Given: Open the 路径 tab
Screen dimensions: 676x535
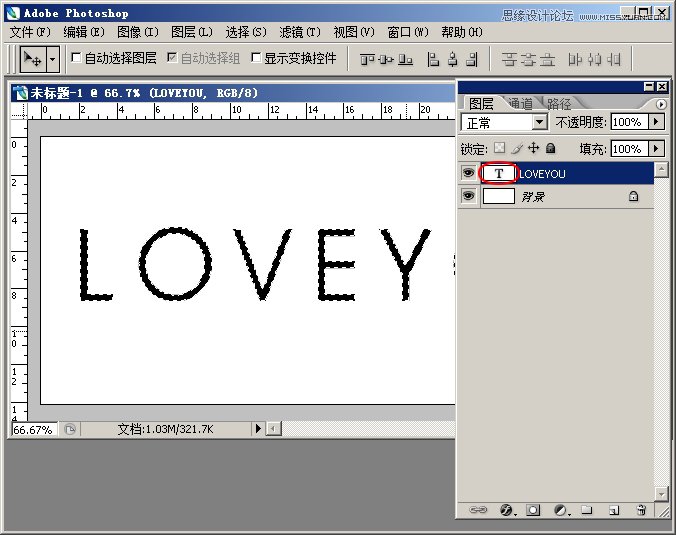Looking at the screenshot, I should 559,103.
